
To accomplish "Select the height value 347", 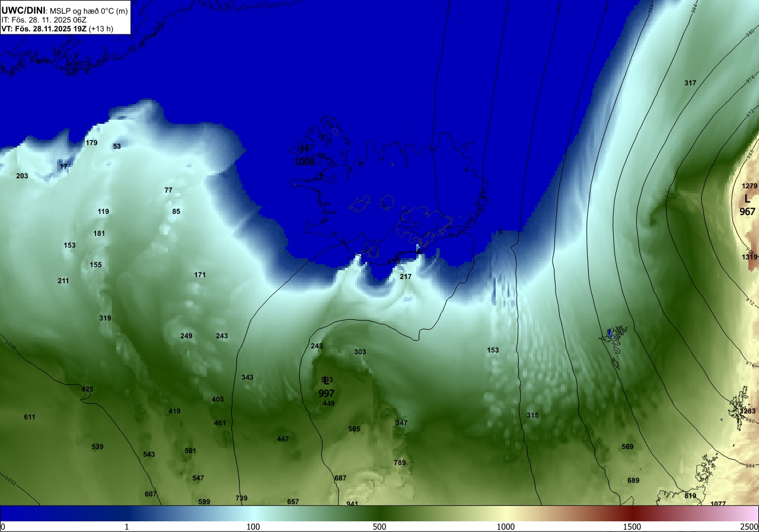I will (x=401, y=423).
